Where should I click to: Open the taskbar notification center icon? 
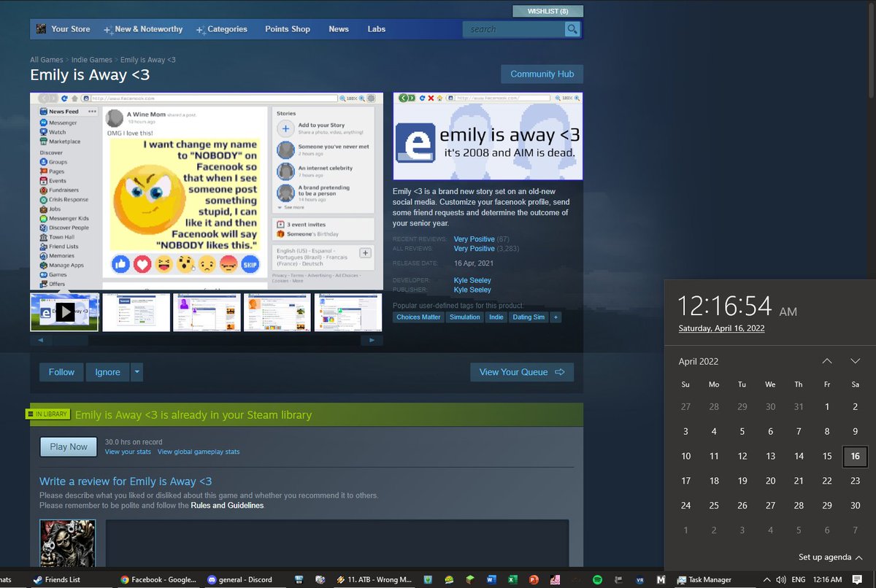pos(857,579)
